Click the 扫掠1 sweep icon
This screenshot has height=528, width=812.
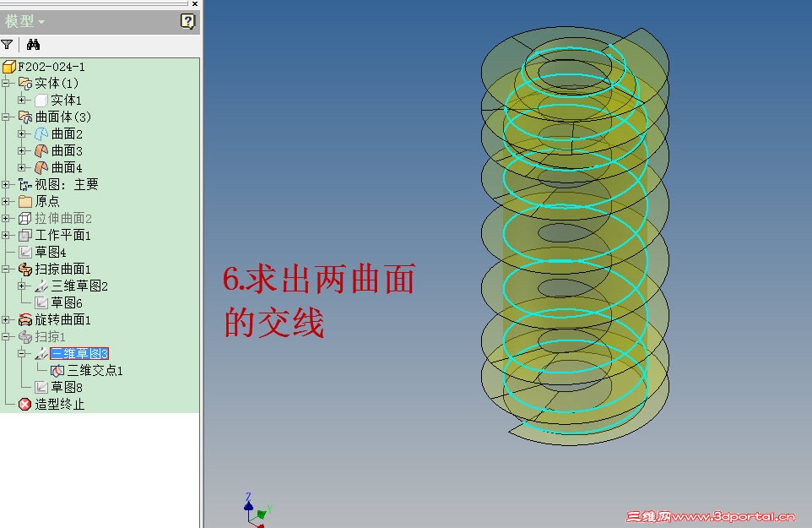(x=24, y=337)
